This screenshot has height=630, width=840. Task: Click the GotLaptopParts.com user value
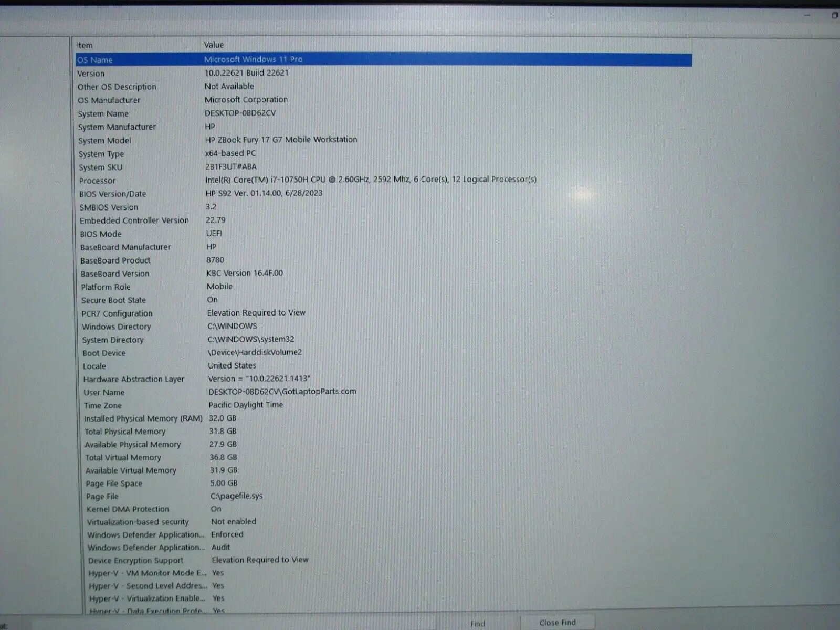point(282,391)
